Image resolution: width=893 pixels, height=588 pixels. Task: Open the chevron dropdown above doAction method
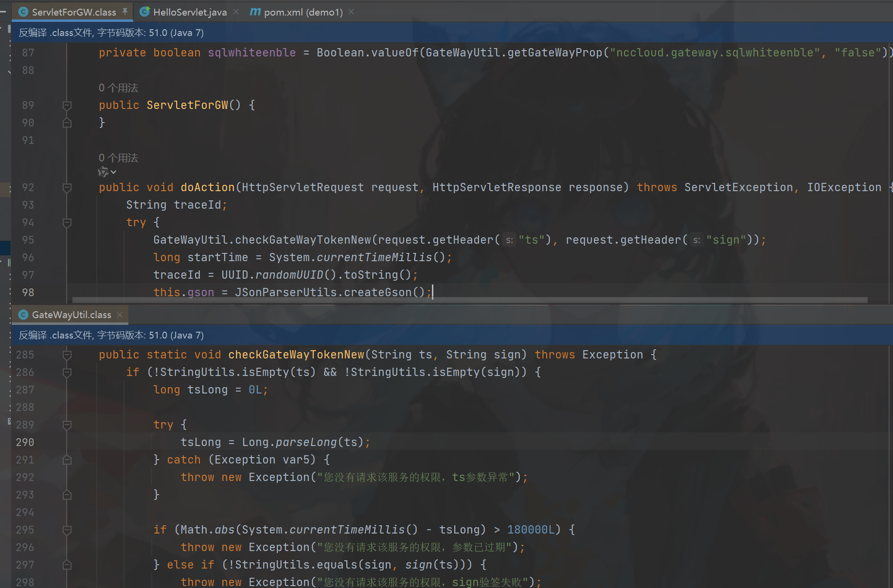click(x=113, y=172)
